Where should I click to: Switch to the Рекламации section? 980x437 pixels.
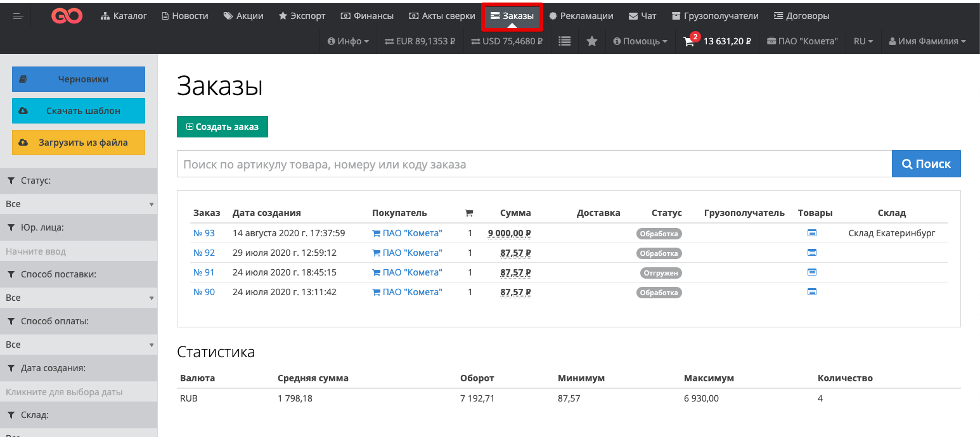click(581, 16)
